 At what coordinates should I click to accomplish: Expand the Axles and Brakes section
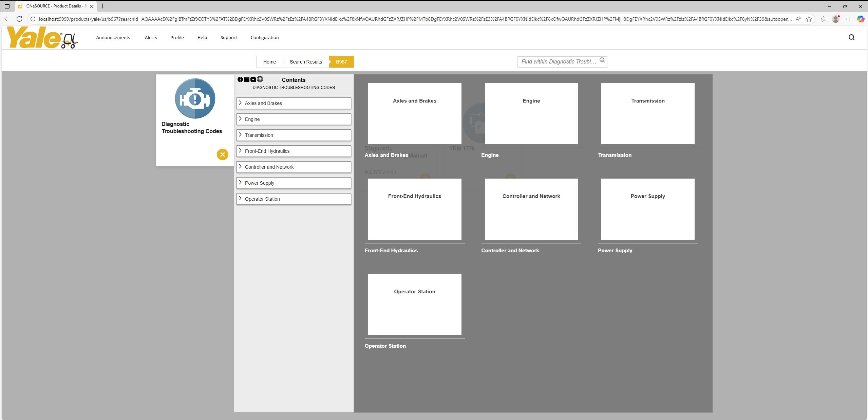pos(240,103)
